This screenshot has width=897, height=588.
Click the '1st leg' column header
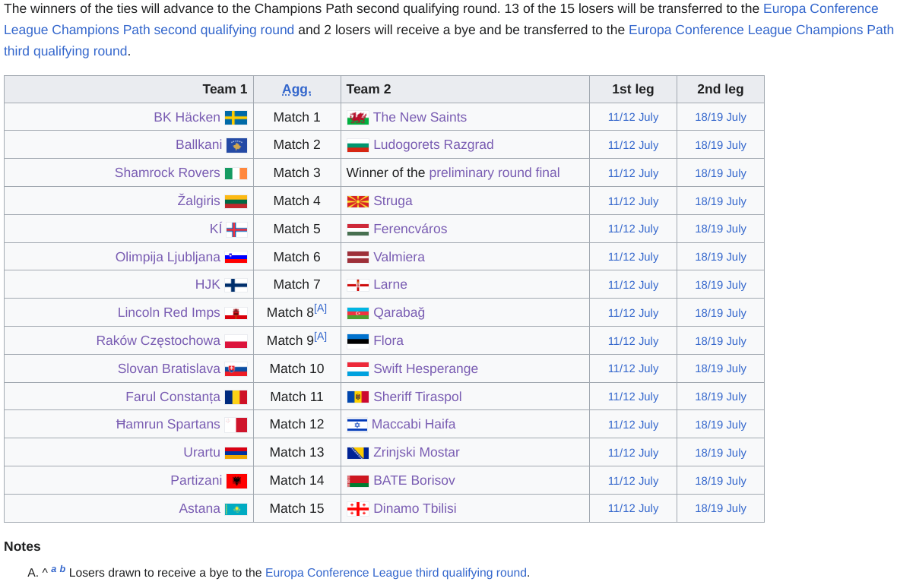point(633,90)
